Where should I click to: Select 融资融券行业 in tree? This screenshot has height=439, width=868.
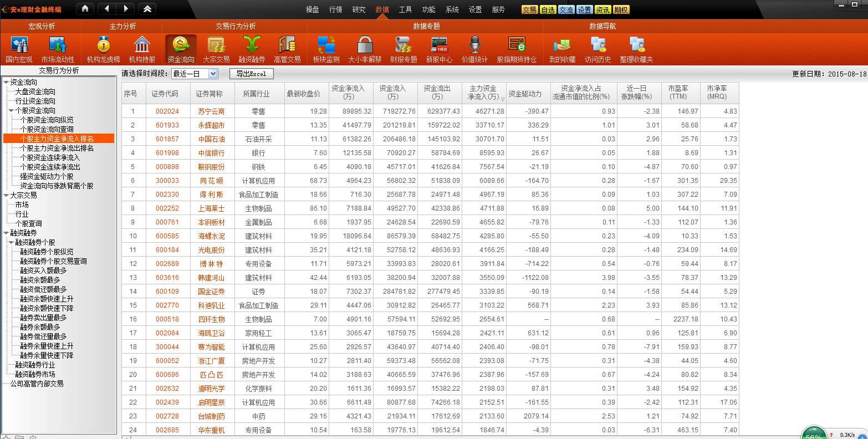point(35,365)
